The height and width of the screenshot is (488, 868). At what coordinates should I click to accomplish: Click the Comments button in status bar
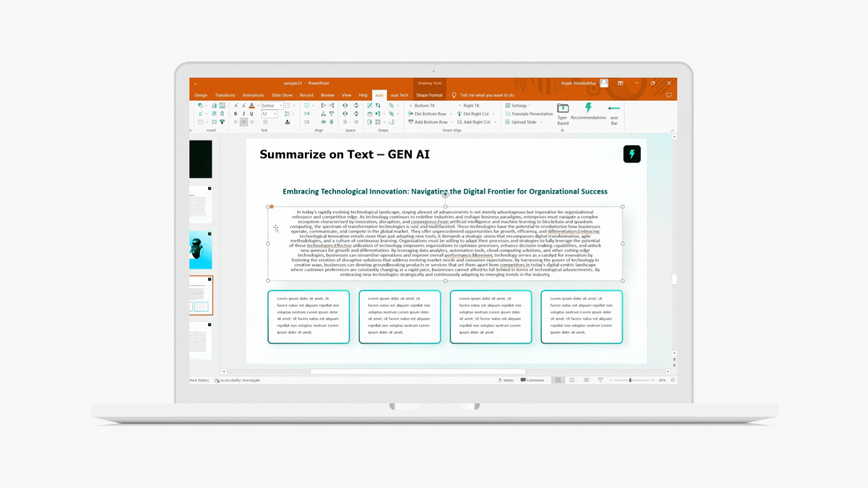[x=532, y=380]
